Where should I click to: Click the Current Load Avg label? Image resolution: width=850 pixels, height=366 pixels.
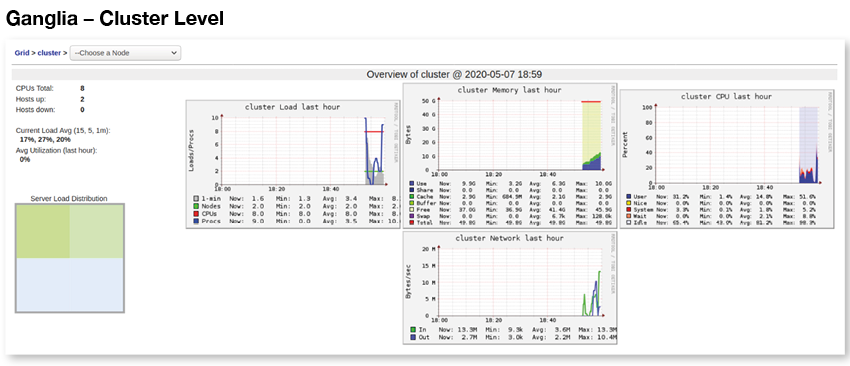[x=63, y=130]
